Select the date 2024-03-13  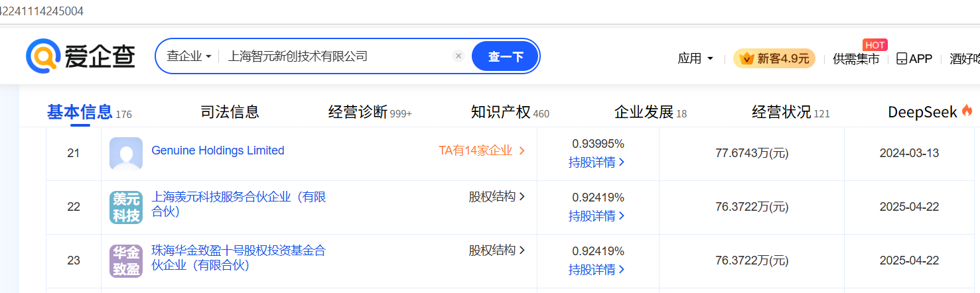click(x=909, y=153)
